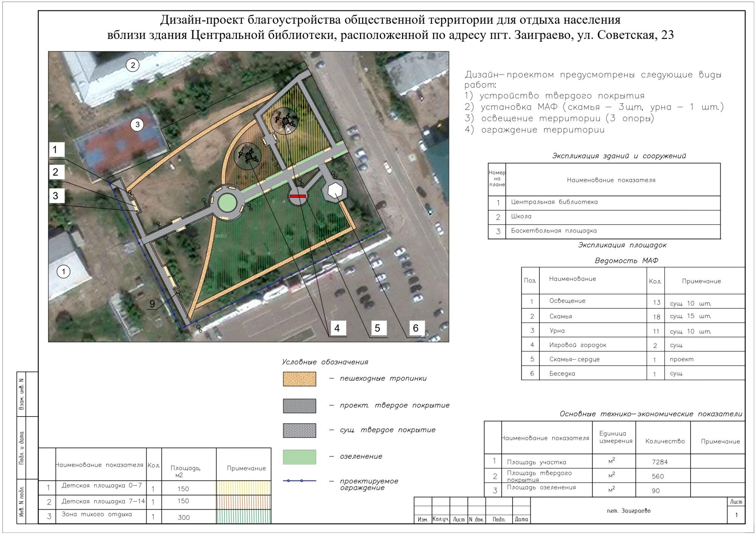Screen dimensions: 756x534
Task: Click the heading 'Экспликация площадок'
Action: (x=622, y=245)
